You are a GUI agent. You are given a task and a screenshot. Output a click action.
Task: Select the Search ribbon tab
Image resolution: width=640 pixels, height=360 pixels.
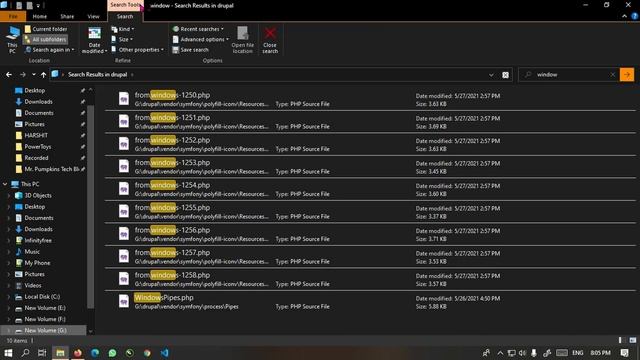pos(125,16)
